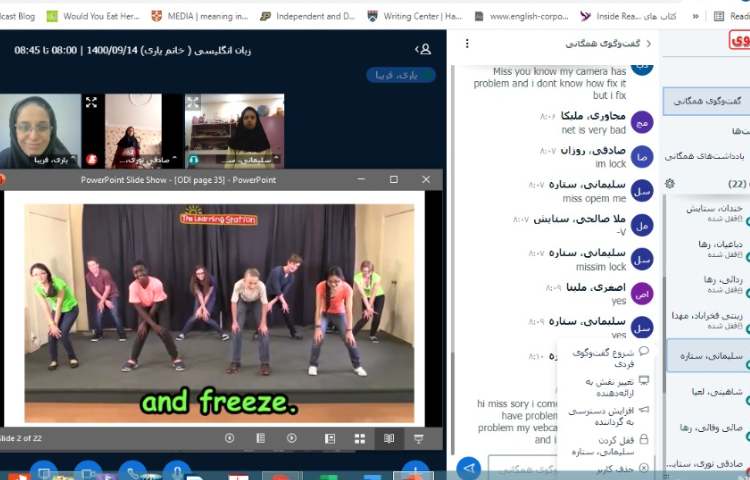Select user خندان، ستایش in user list
The image size is (750, 480).
(709, 213)
